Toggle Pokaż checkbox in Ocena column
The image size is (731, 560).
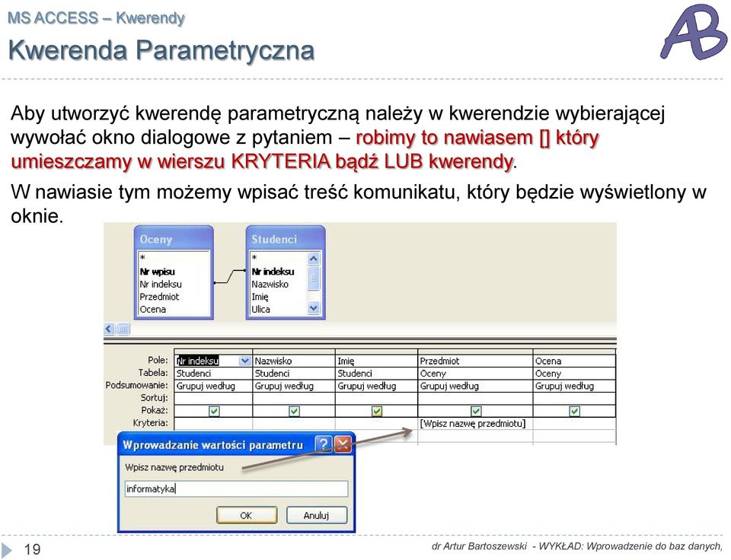[574, 411]
